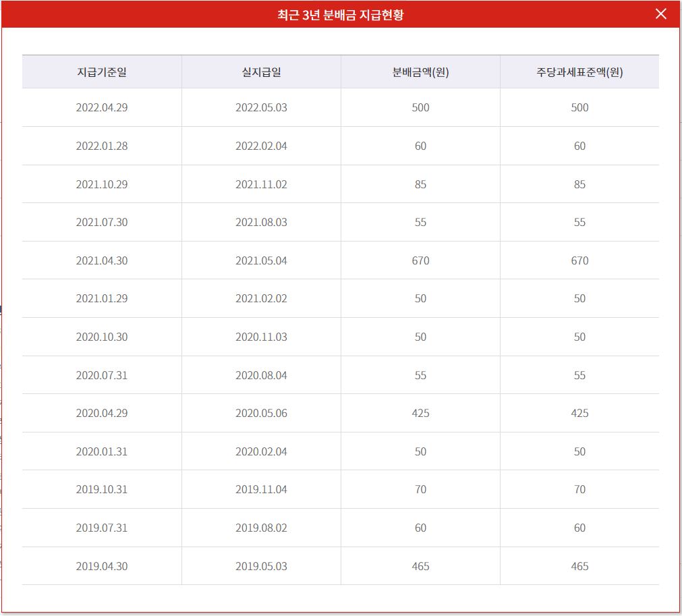This screenshot has width=682, height=616.
Task: Select the payment date 2019.11.04
Action: (x=262, y=489)
